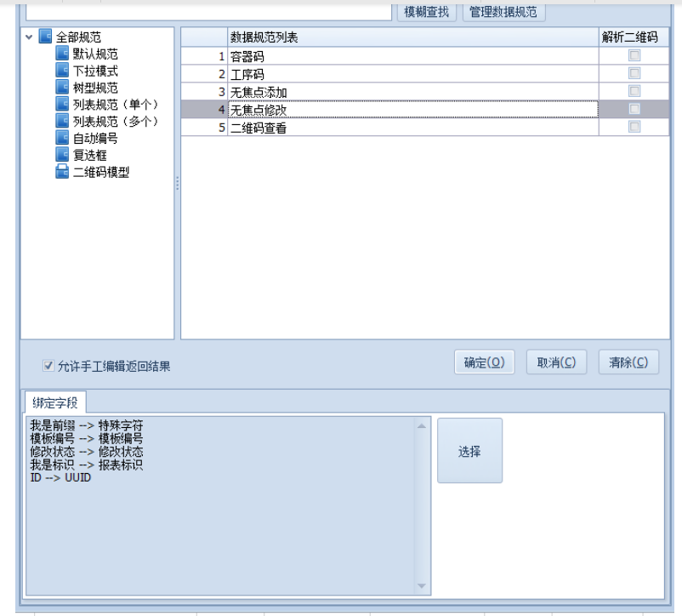Select the 列表规范（单个） icon
This screenshot has width=682, height=616.
[62, 104]
